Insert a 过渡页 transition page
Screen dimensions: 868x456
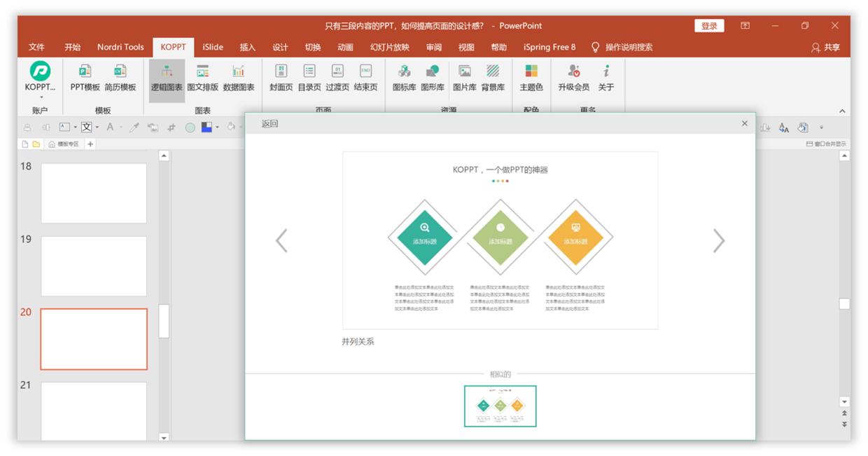click(337, 78)
